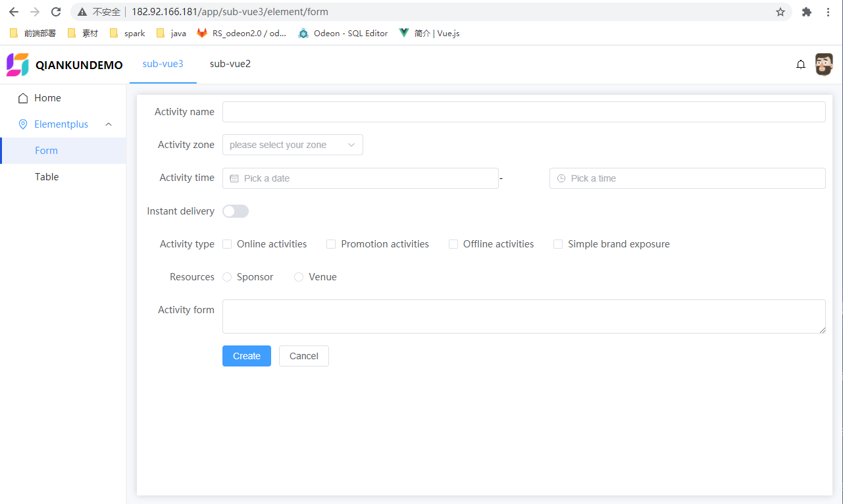Open the Table menu item
The height and width of the screenshot is (504, 843).
tap(63, 177)
